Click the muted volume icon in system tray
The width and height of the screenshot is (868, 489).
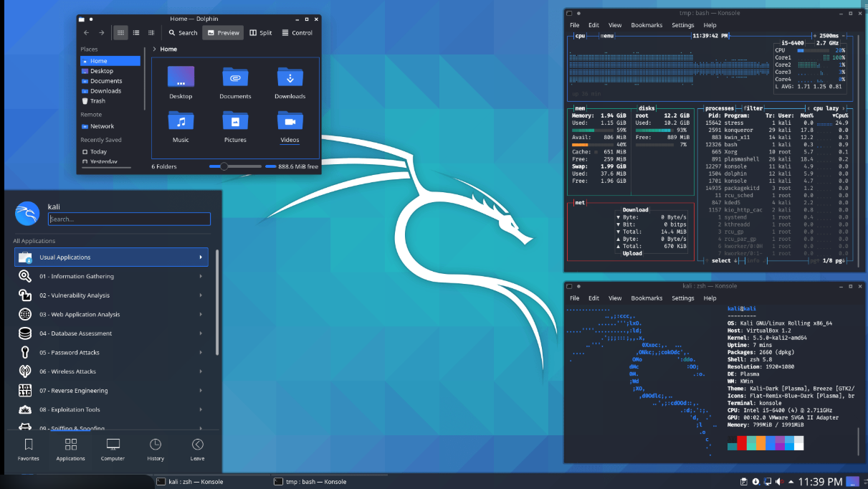click(x=779, y=482)
